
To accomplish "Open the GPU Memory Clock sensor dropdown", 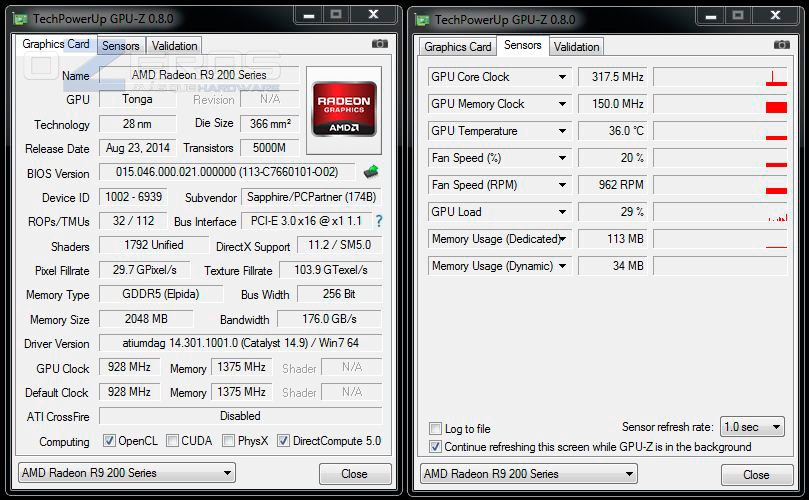I will point(562,104).
